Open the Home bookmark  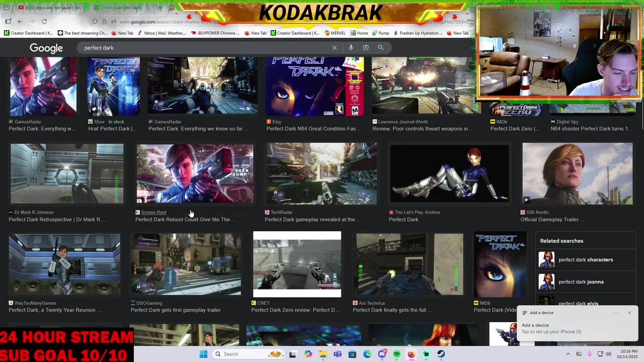[x=359, y=33]
